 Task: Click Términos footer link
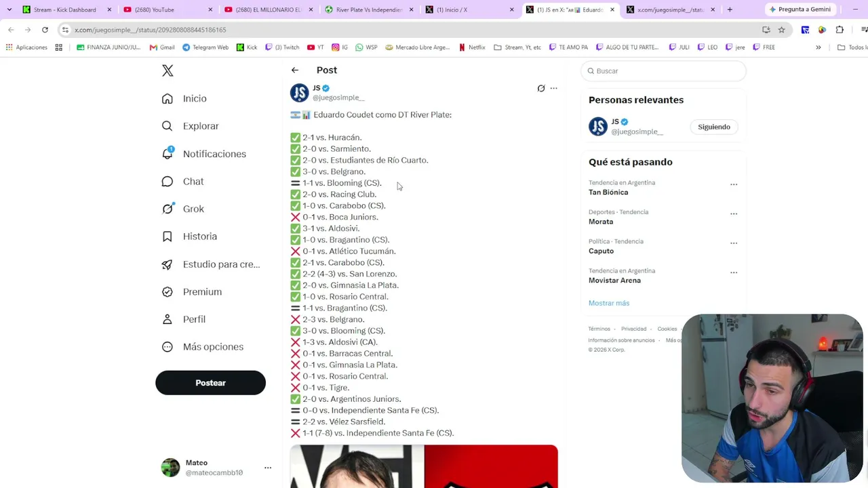[599, 329]
